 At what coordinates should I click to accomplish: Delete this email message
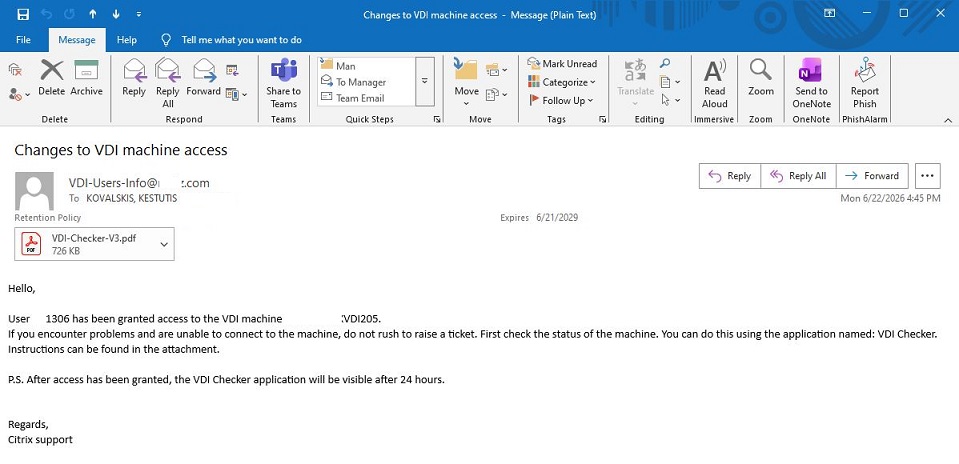pyautogui.click(x=51, y=78)
